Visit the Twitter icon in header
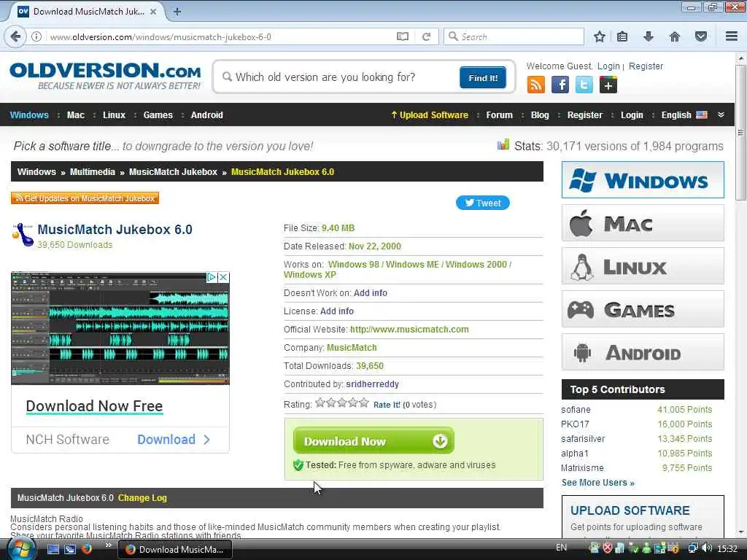This screenshot has height=560, width=747. tap(584, 85)
